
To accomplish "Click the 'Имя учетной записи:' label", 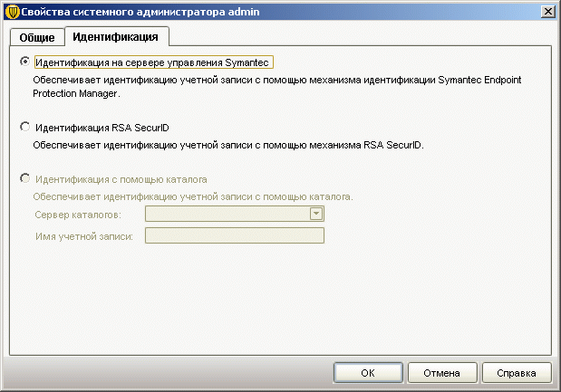I will pyautogui.click(x=83, y=236).
